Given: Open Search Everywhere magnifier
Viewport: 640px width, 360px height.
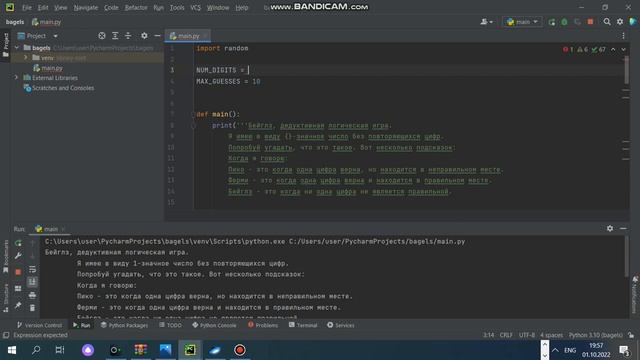Looking at the screenshot, I should pyautogui.click(x=607, y=22).
